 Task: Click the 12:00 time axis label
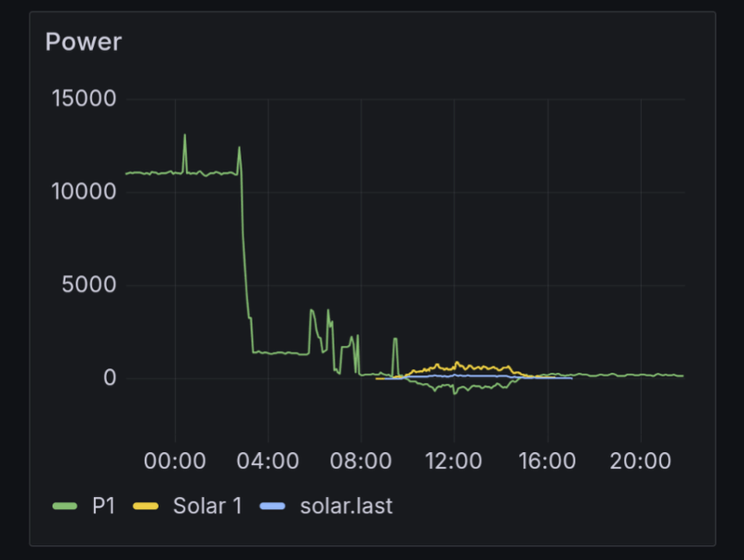(x=454, y=460)
